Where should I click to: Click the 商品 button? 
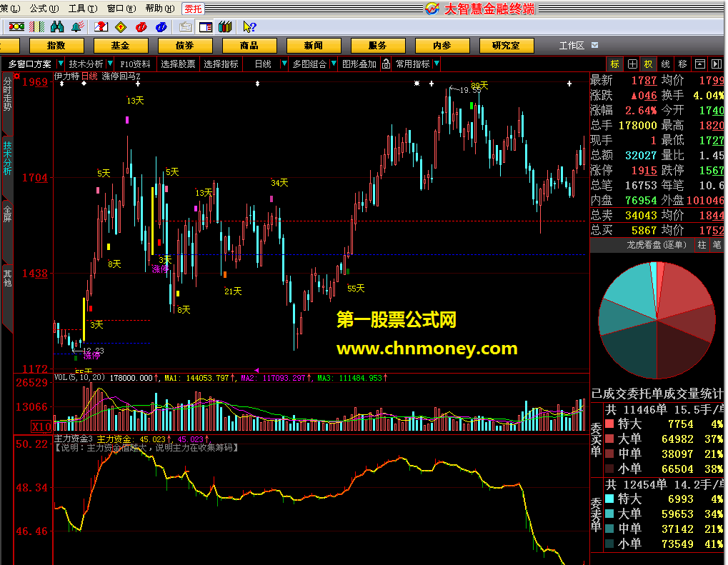pyautogui.click(x=249, y=46)
